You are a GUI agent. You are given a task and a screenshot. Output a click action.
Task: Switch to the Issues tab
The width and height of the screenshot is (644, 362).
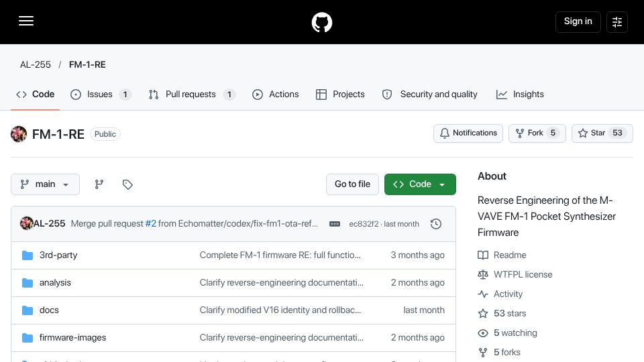pyautogui.click(x=101, y=95)
